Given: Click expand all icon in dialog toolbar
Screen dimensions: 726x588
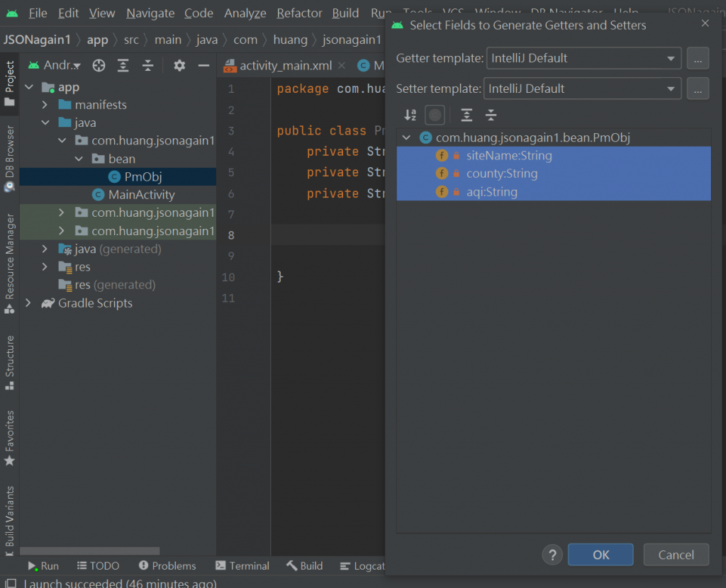Looking at the screenshot, I should [467, 115].
